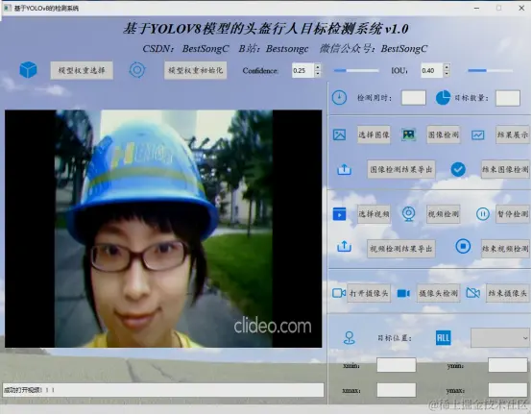Click the 打开摄像头 button
Viewport: 532px width, 415px height.
(x=369, y=293)
